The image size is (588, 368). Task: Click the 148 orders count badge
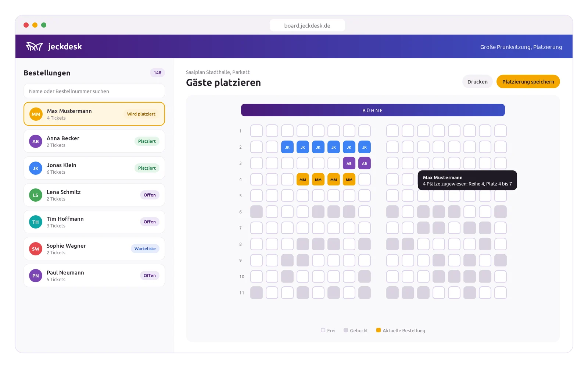(x=157, y=72)
